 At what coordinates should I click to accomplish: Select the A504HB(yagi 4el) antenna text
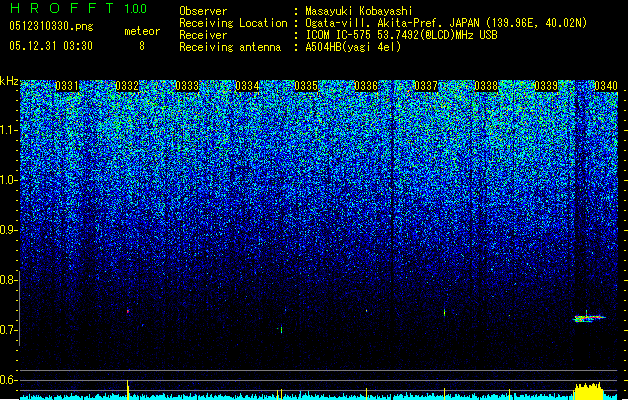(x=353, y=47)
